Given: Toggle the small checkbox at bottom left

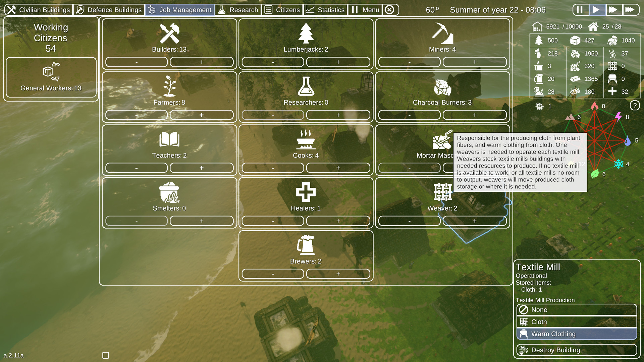Looking at the screenshot, I should click(x=106, y=355).
